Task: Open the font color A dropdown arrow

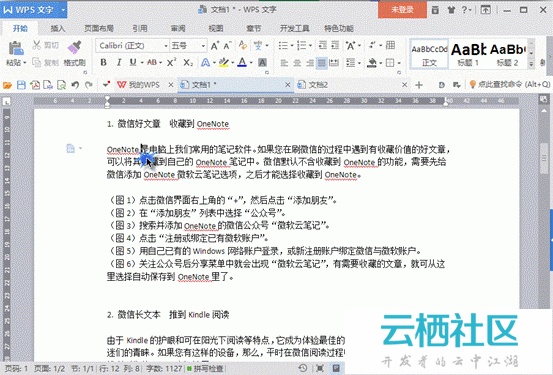Action: pyautogui.click(x=251, y=63)
